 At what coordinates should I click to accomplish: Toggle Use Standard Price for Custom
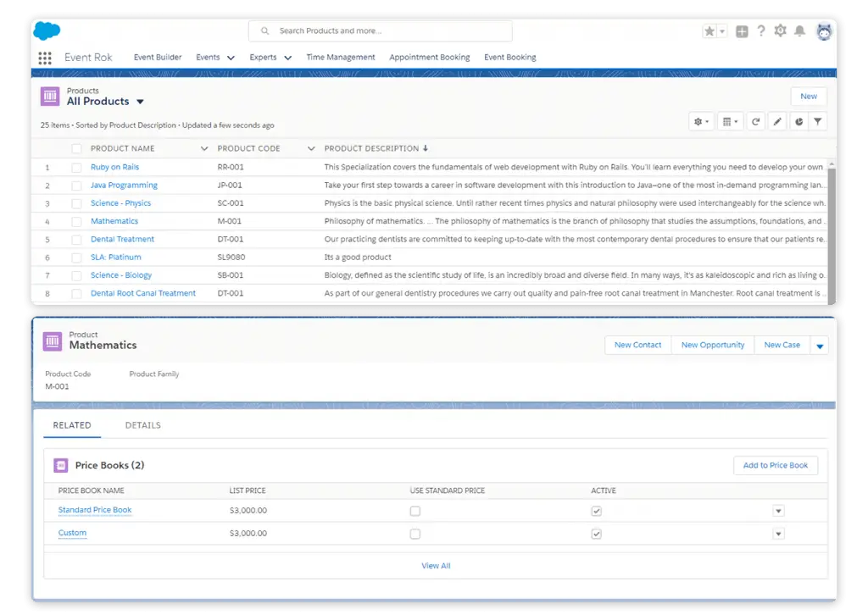pos(415,534)
